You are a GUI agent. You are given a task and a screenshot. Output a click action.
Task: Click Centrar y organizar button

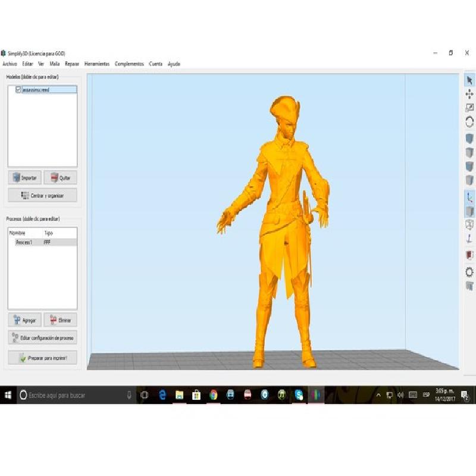click(x=42, y=196)
